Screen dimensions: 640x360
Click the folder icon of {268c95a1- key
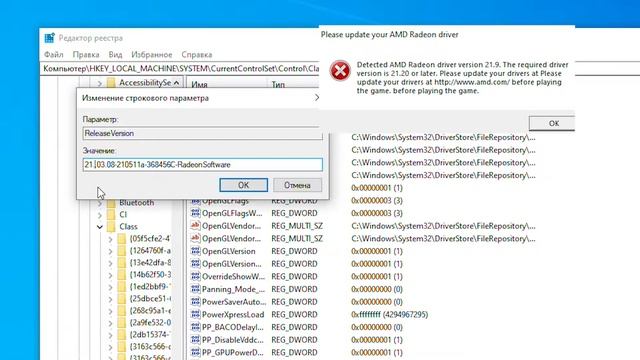[x=122, y=311]
